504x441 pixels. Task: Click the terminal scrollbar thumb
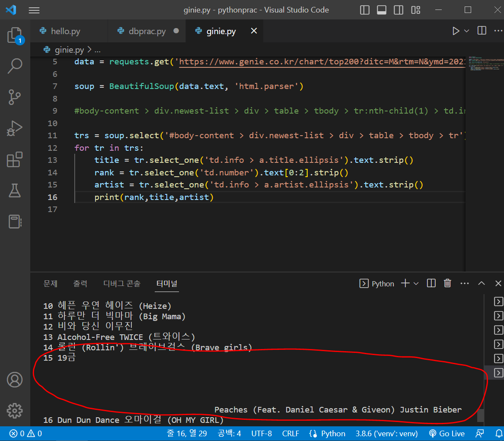click(481, 416)
